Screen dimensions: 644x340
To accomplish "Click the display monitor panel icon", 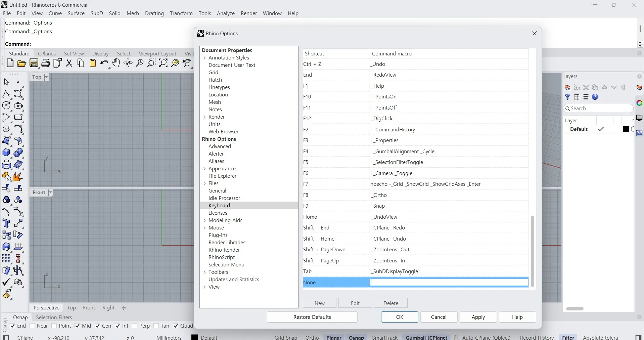I will (639, 118).
